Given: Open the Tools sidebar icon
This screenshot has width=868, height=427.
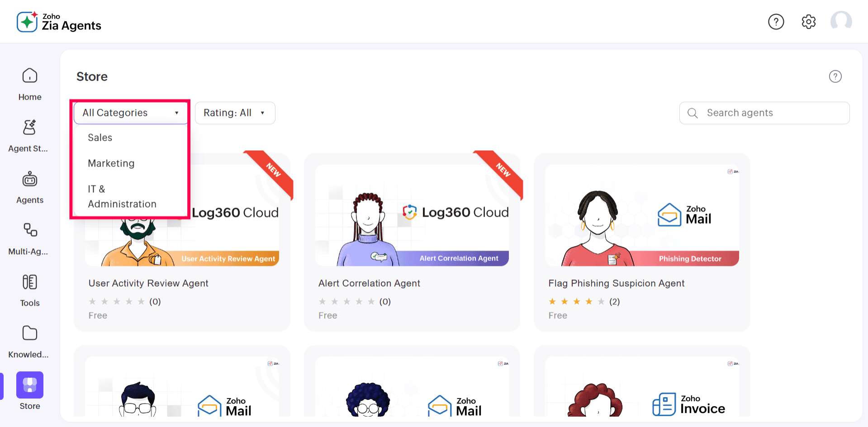Looking at the screenshot, I should click(x=30, y=282).
